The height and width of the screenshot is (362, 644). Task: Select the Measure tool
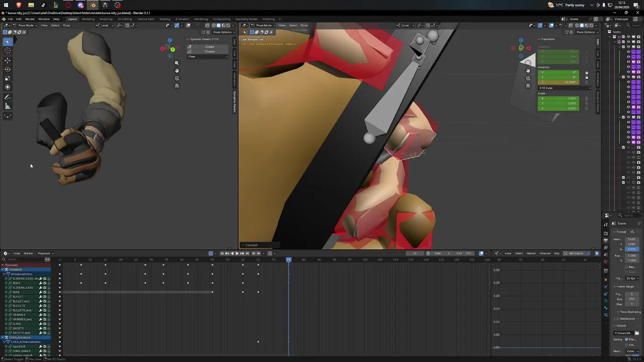point(8,106)
